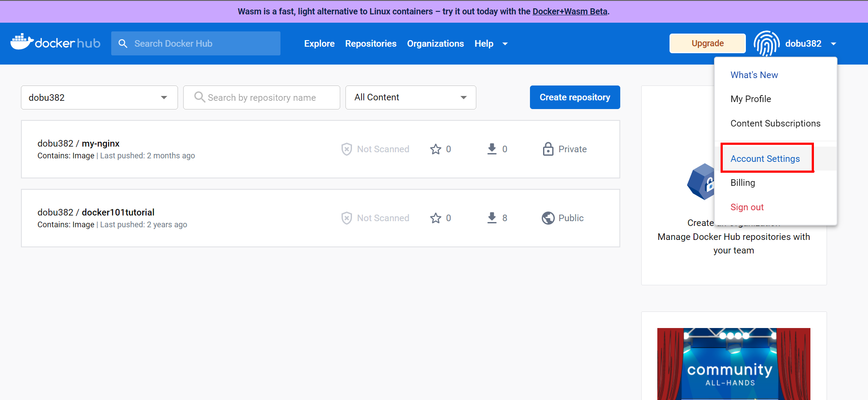Click the Private lock icon for my-nginx
The width and height of the screenshot is (868, 400).
(x=548, y=149)
